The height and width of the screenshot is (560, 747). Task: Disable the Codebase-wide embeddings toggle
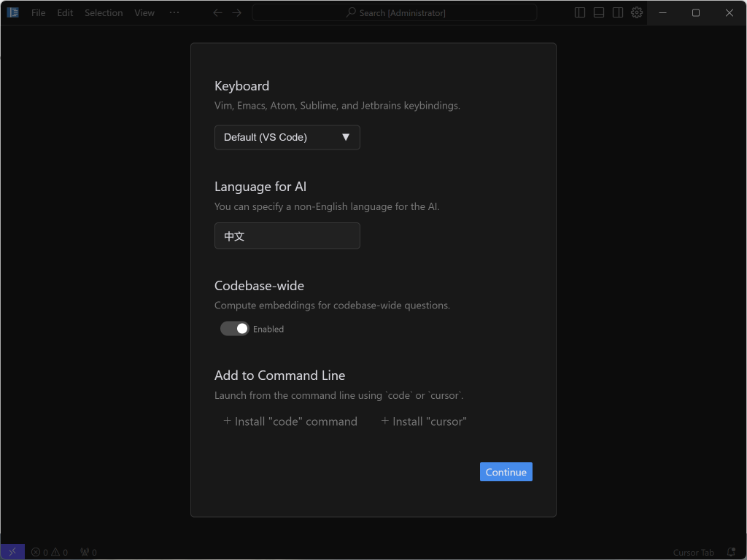click(234, 329)
